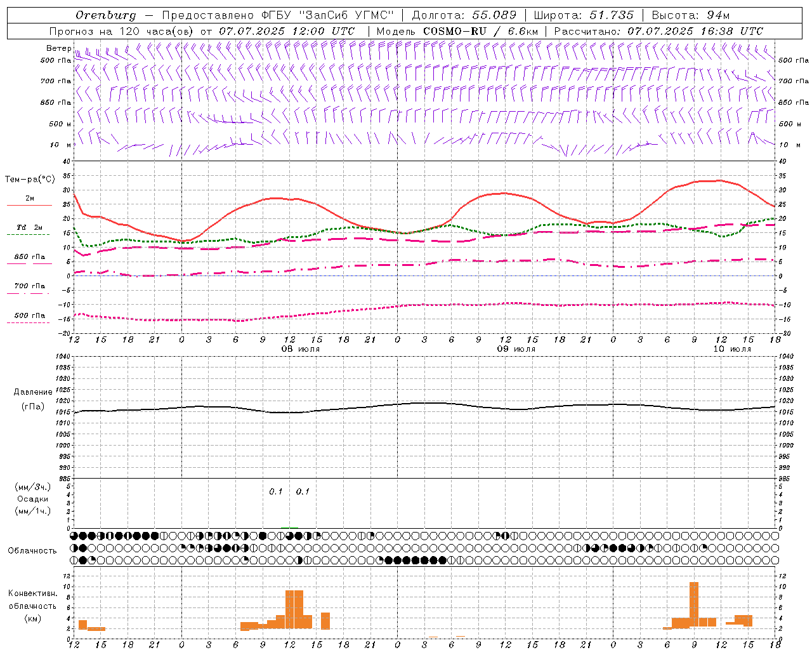Click the 'Облачность' cloudiness label
Viewport: 812px width, 650px height.
(x=32, y=550)
